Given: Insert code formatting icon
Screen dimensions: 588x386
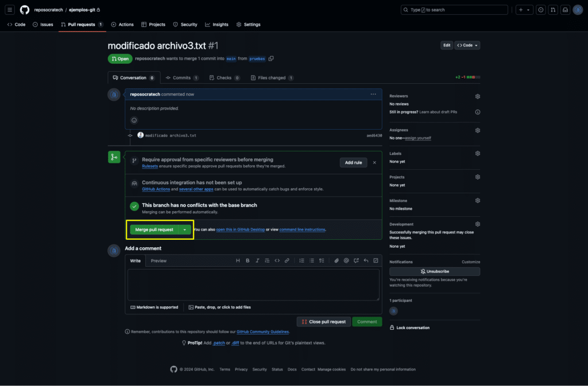Looking at the screenshot, I should 277,260.
